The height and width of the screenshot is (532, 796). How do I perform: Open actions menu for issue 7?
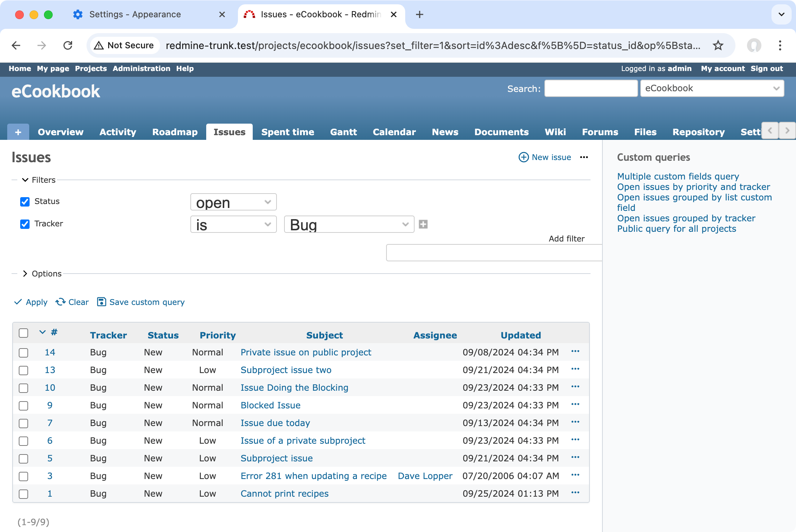click(x=575, y=422)
